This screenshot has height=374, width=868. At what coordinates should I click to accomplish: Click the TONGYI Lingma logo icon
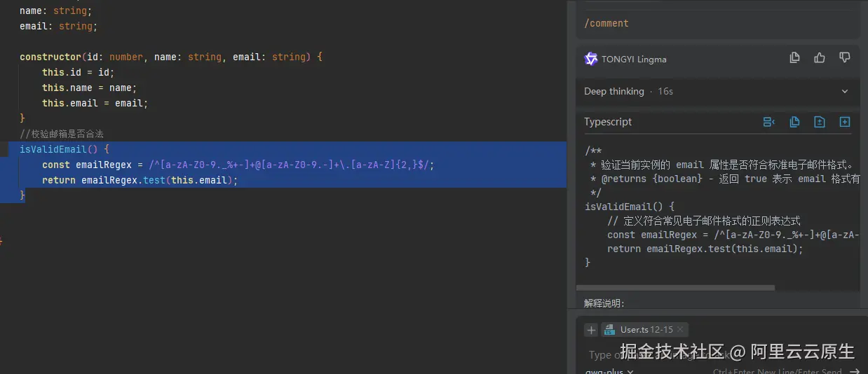point(591,59)
